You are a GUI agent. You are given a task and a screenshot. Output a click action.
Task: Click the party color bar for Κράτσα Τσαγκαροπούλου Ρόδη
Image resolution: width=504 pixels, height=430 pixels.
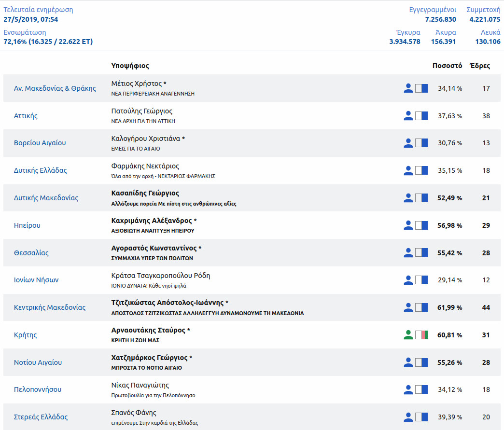click(x=421, y=280)
